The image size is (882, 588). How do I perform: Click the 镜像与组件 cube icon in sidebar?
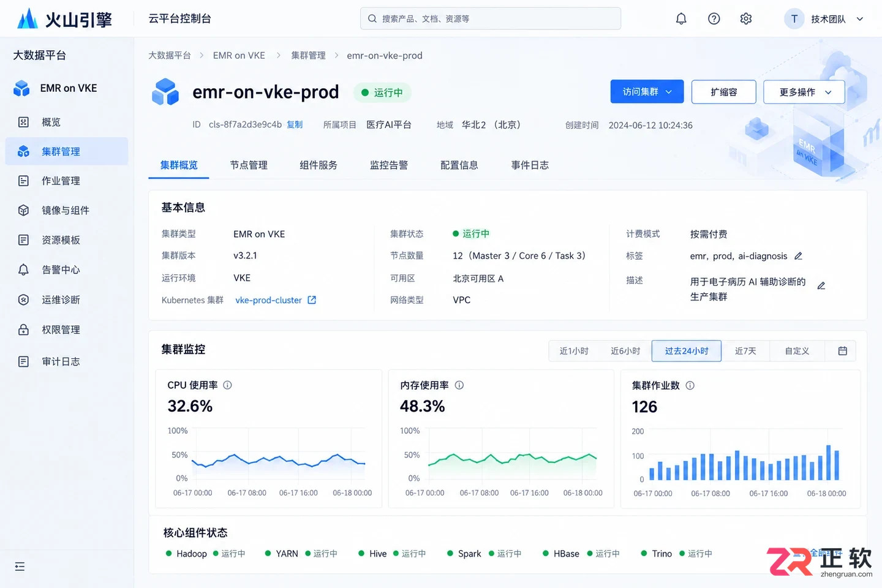(x=23, y=210)
